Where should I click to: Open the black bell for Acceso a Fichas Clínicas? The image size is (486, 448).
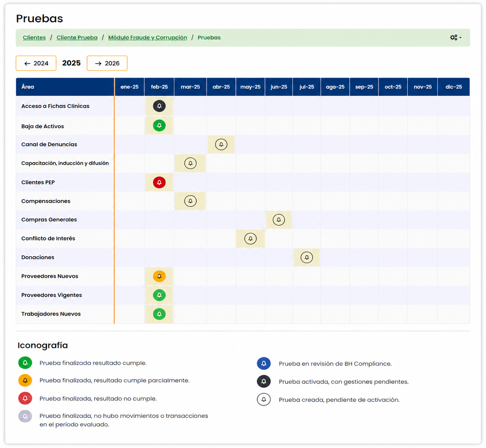(x=159, y=106)
